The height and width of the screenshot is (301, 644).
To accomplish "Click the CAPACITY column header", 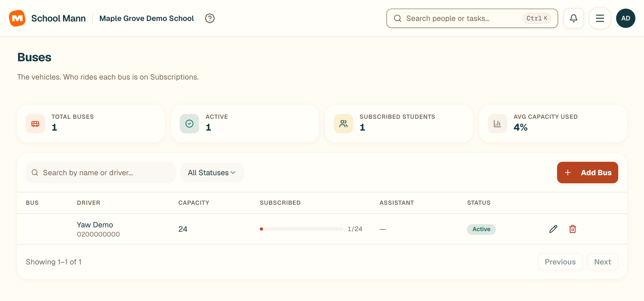I will pyautogui.click(x=194, y=203).
